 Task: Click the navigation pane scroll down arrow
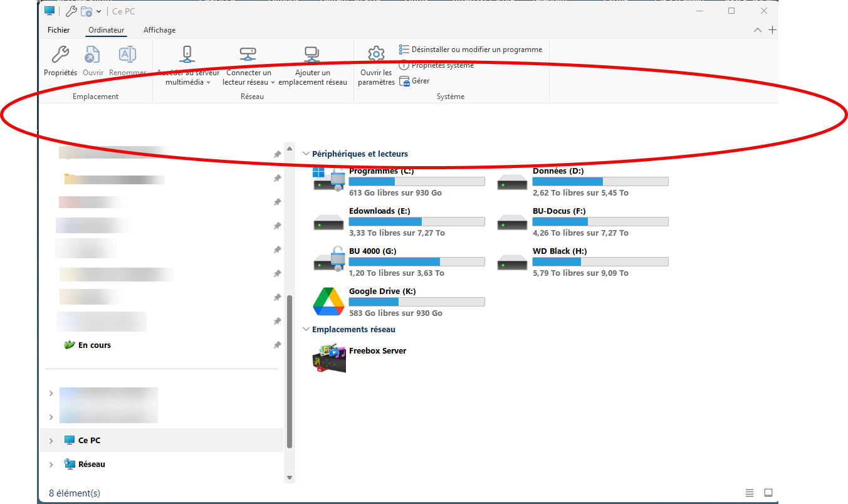[290, 478]
